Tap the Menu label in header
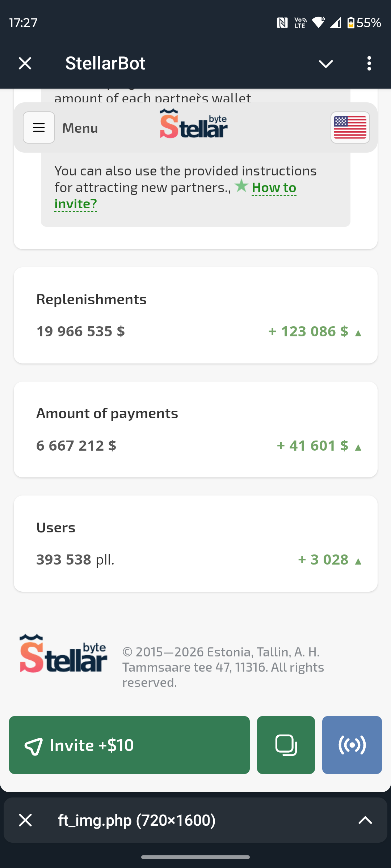Screen dimensions: 391x868 click(80, 128)
